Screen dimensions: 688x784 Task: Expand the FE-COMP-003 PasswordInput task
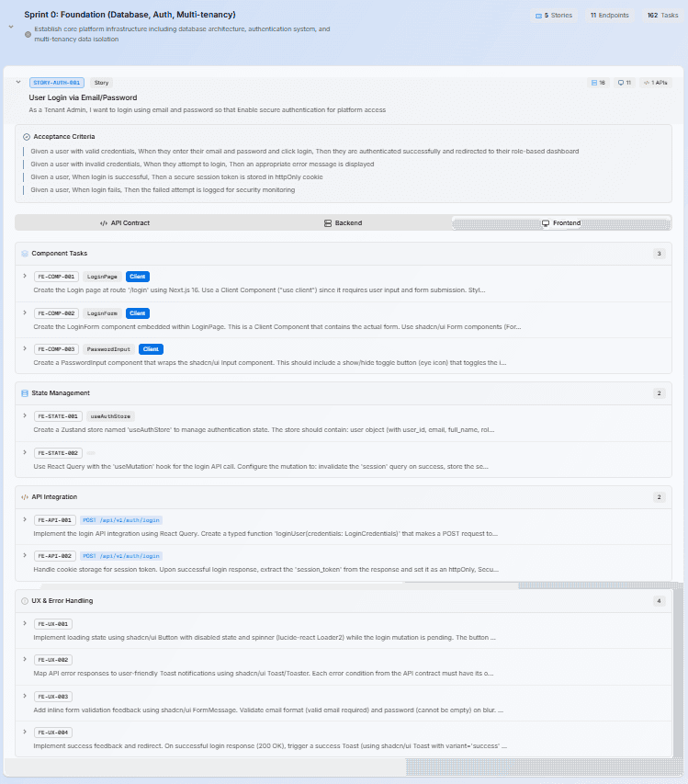[x=23, y=348]
